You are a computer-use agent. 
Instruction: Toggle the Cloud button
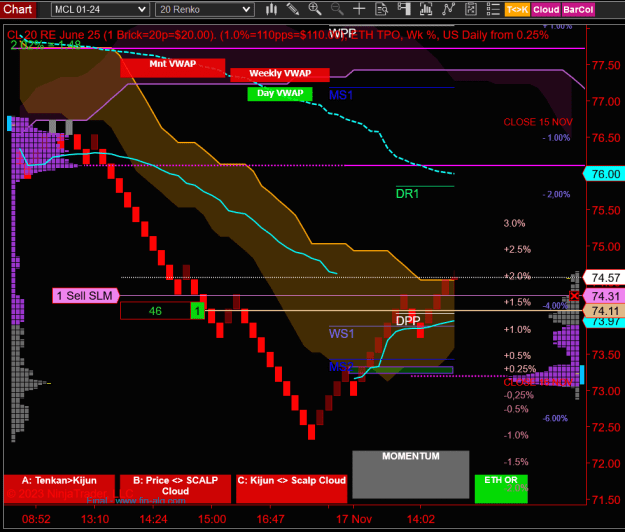[x=546, y=10]
